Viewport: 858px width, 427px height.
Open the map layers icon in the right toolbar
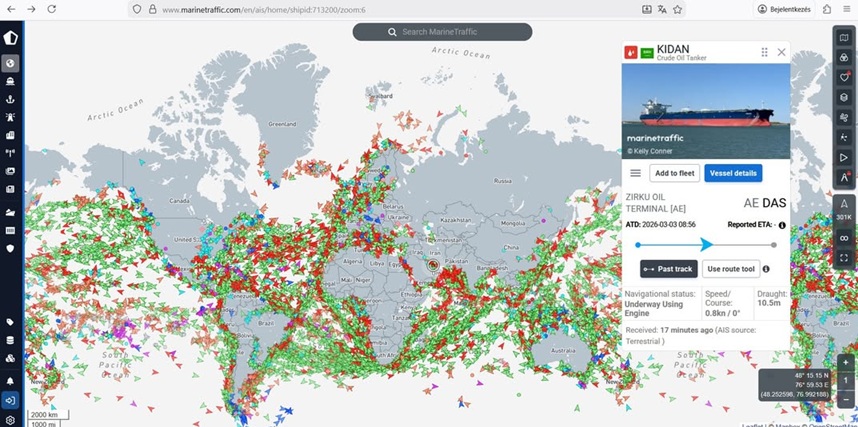(844, 97)
